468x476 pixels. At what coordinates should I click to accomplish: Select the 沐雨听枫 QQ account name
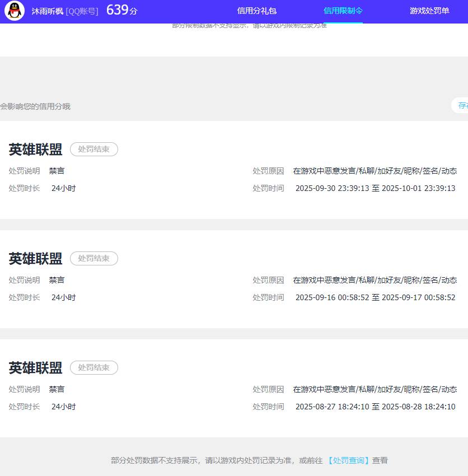click(48, 11)
